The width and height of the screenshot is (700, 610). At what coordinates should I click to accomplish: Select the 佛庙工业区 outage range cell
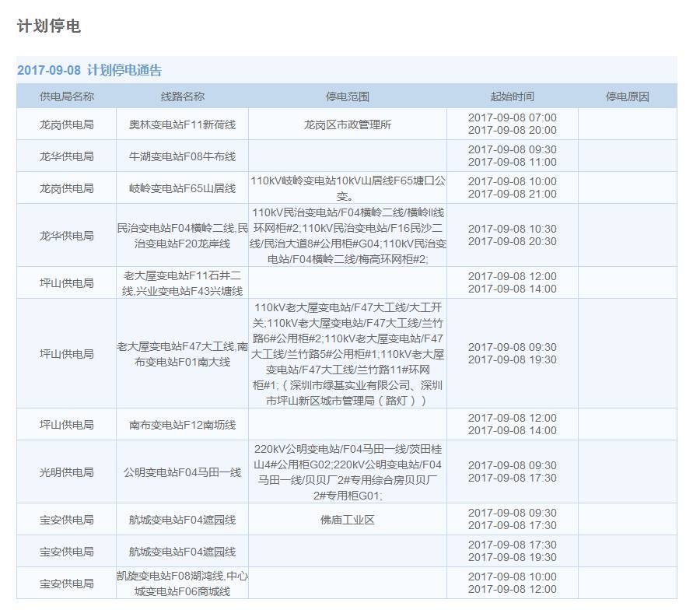pos(348,520)
